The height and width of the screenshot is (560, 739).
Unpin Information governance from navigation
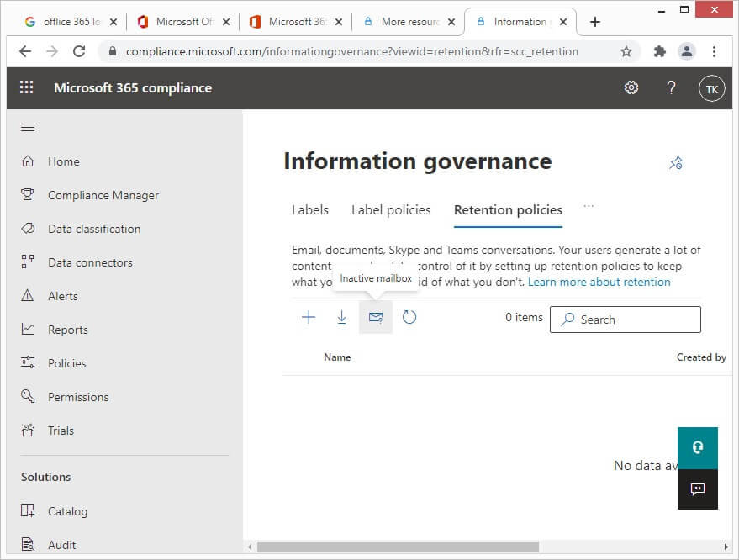[x=676, y=162]
